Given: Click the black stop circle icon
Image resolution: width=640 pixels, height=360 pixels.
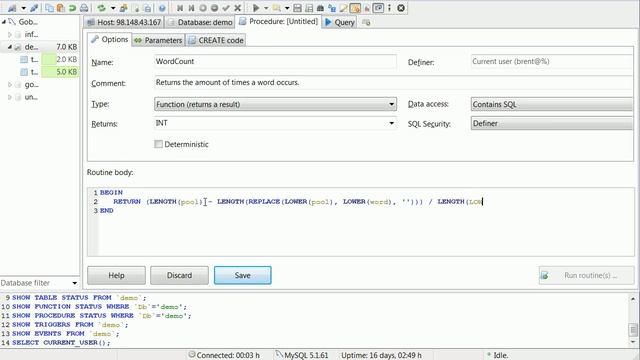Looking at the screenshot, I should tap(401, 8).
